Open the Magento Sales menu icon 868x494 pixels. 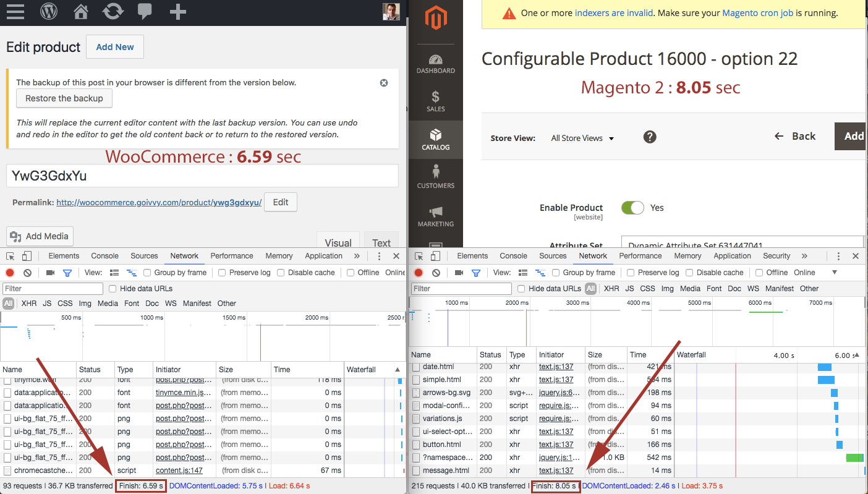click(435, 101)
